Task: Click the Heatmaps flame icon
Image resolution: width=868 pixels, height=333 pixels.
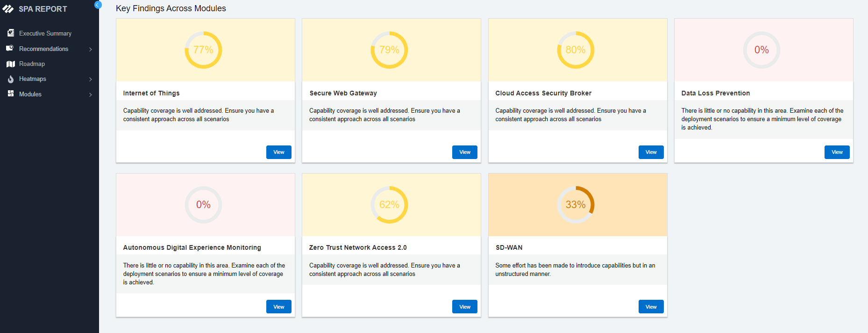Action: [11, 79]
